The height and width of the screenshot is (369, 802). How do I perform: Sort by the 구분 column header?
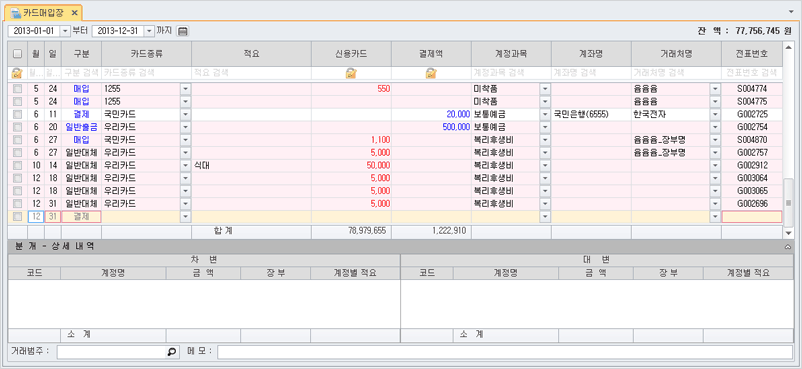(81, 54)
